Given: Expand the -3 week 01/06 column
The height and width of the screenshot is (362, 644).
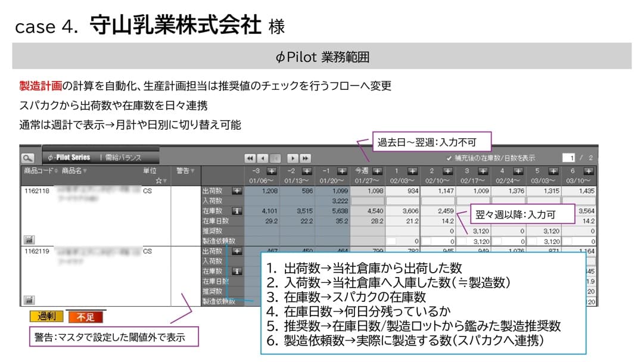Looking at the screenshot, I should pyautogui.click(x=272, y=171).
